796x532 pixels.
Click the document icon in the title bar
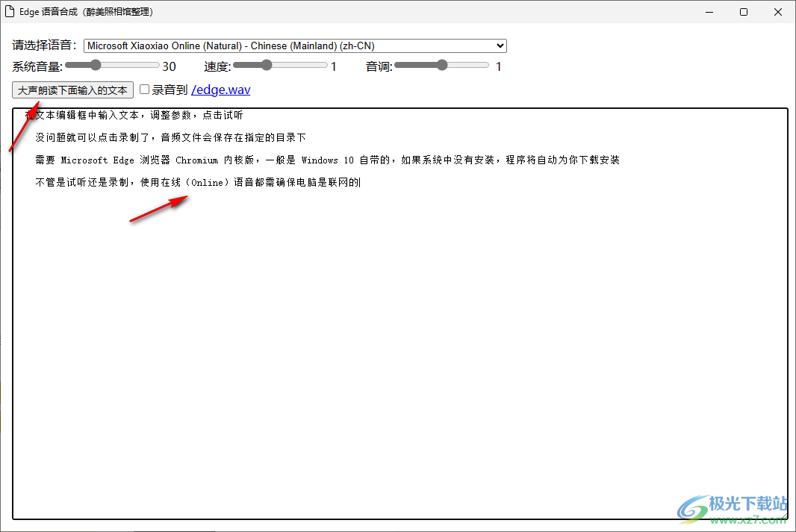click(10, 11)
